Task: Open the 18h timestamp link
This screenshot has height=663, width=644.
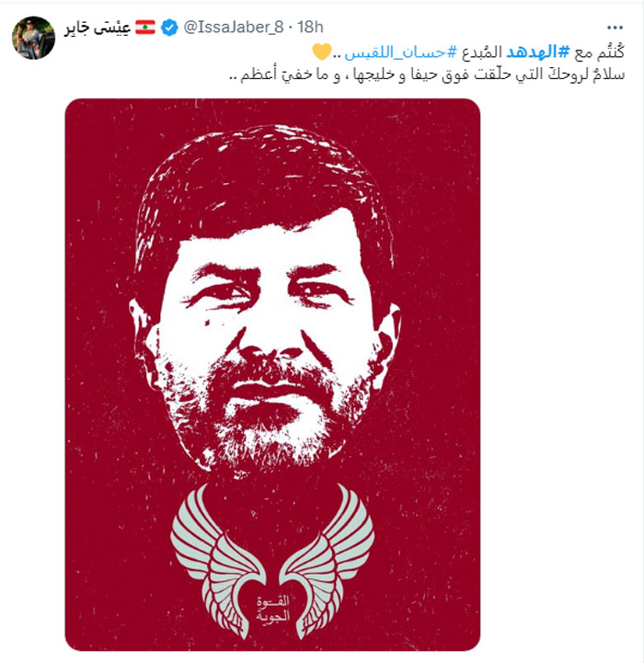Action: tap(310, 27)
